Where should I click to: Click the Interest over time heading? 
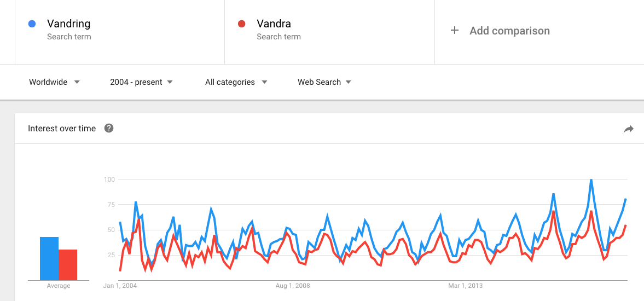click(62, 129)
